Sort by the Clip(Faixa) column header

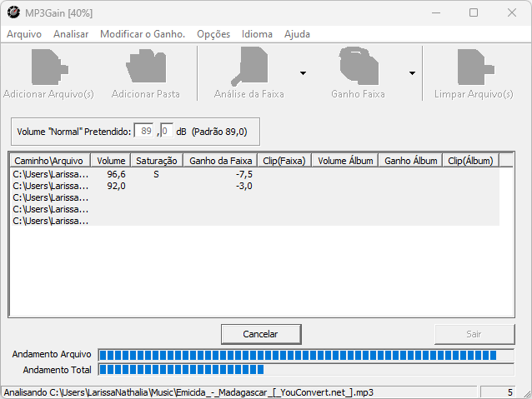point(284,160)
